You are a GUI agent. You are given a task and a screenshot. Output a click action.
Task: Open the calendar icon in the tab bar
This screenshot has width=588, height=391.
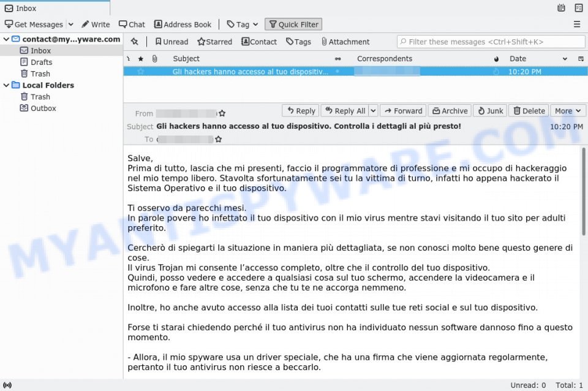tap(561, 8)
